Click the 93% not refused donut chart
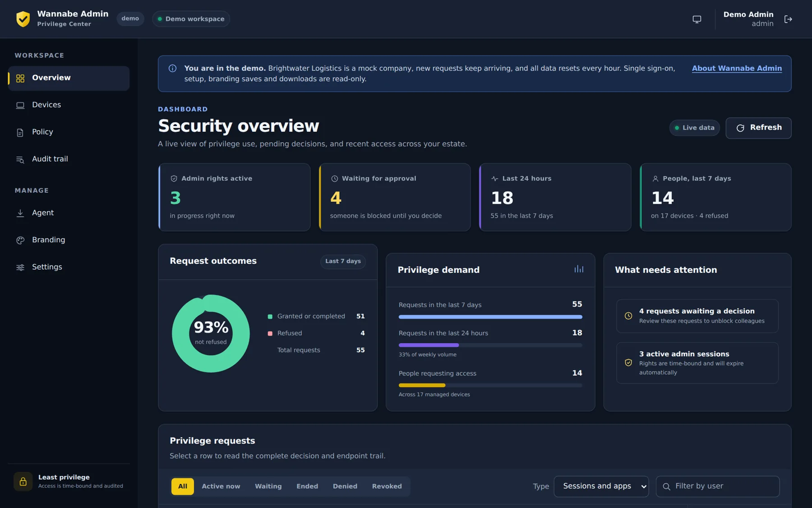Viewport: 812px width, 508px height. 211,333
